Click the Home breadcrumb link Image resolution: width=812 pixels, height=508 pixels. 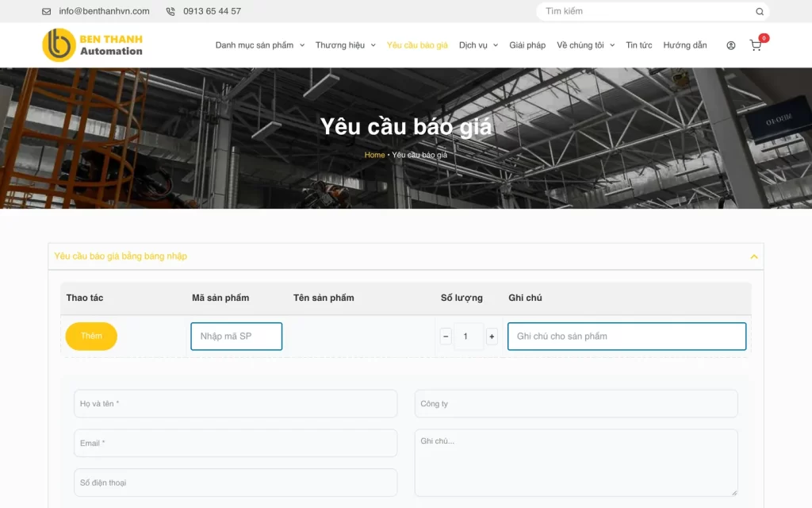pyautogui.click(x=374, y=155)
